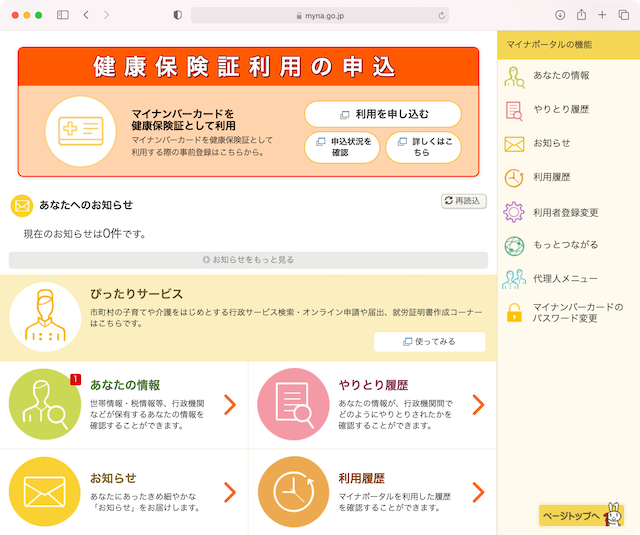Open マイナンバーカードのパスワード変更 link
Image resolution: width=640 pixels, height=535 pixels.
pos(578,313)
